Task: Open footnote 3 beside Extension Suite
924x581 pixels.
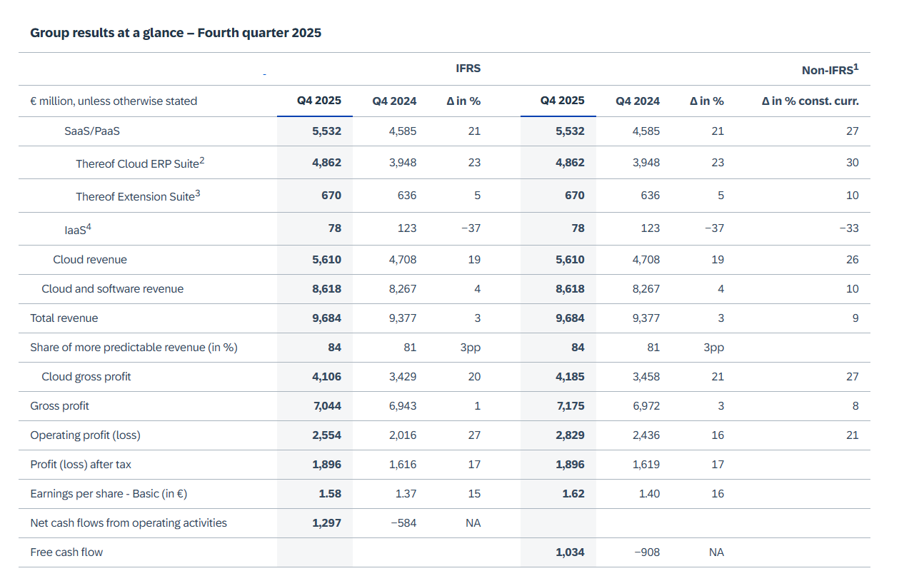Action: pos(198,193)
